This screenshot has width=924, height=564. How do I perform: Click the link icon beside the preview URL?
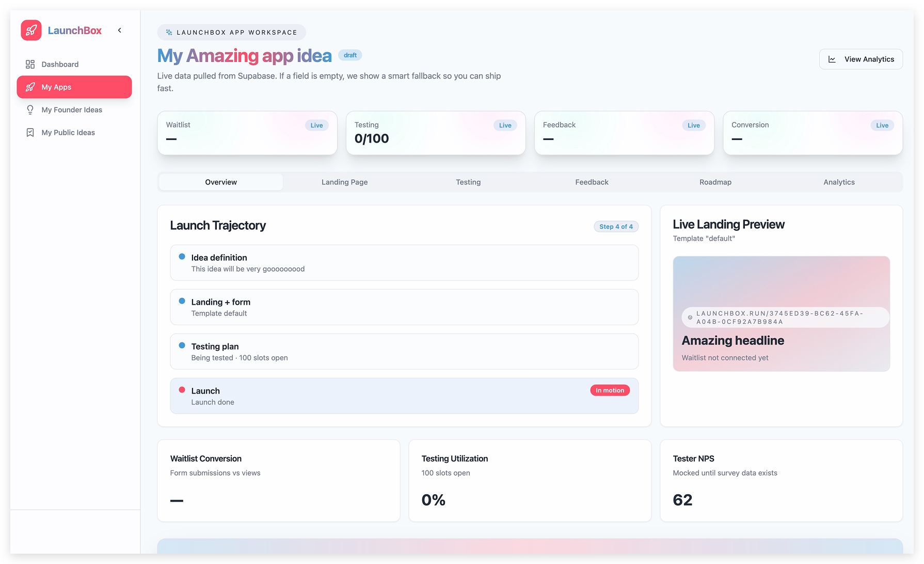point(690,317)
